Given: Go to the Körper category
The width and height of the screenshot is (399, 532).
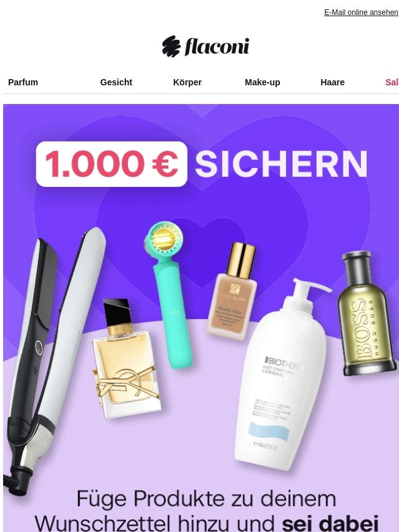Looking at the screenshot, I should pyautogui.click(x=188, y=82).
